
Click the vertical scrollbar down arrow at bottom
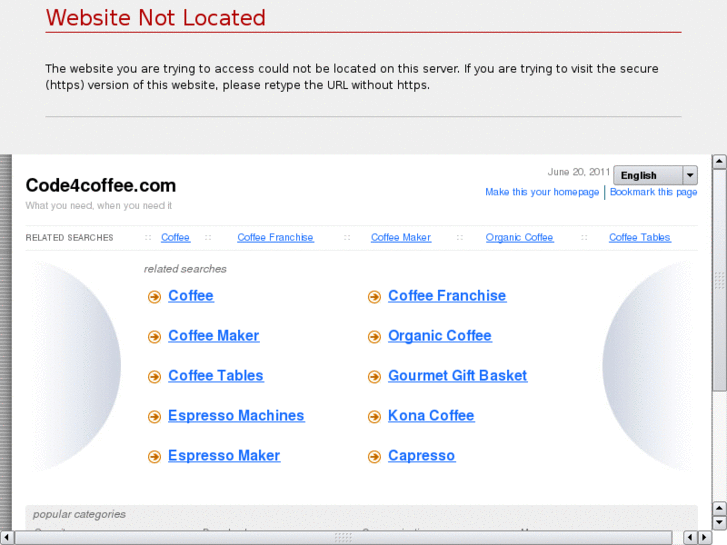pos(719,523)
